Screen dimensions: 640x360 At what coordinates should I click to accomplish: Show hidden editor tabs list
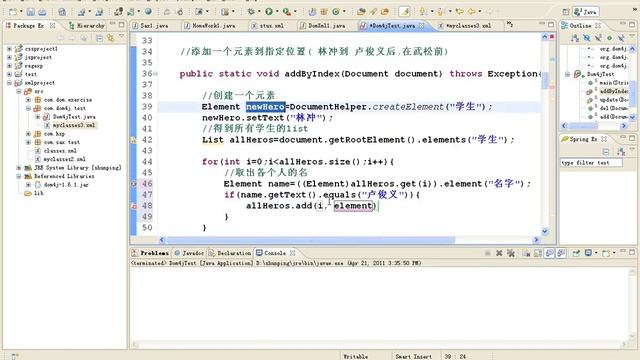coord(509,25)
